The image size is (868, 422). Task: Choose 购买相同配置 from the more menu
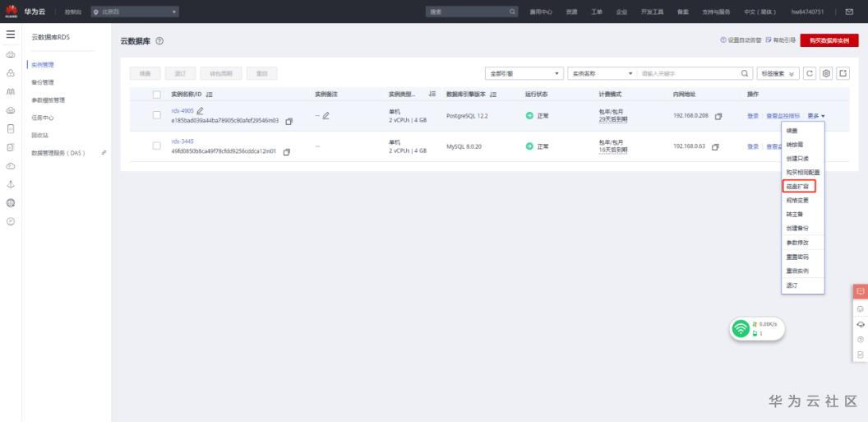pyautogui.click(x=803, y=172)
